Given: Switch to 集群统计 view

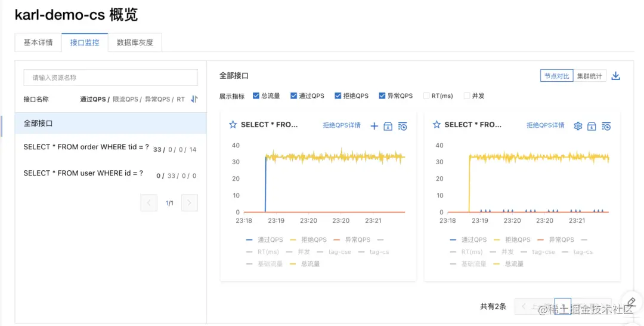Looking at the screenshot, I should (x=589, y=76).
